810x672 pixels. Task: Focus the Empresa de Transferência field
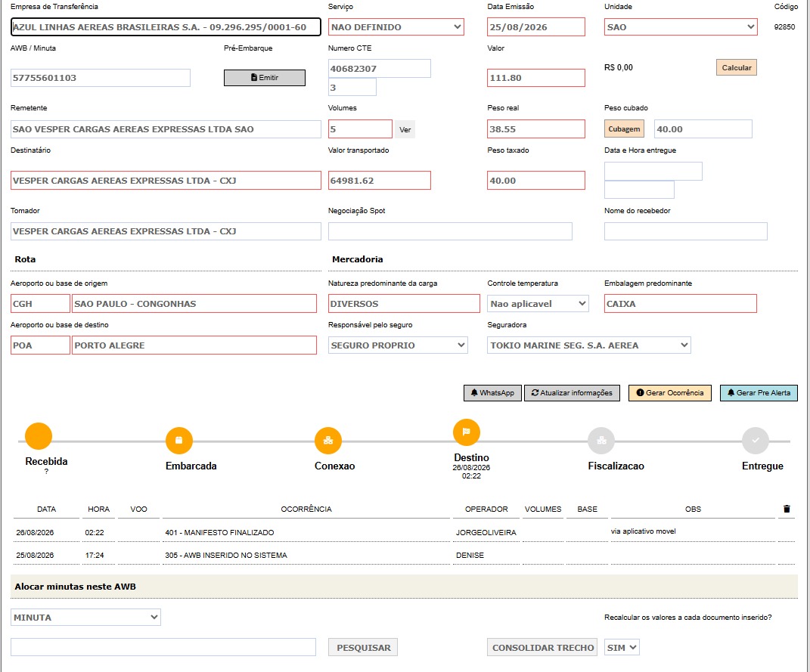click(166, 27)
